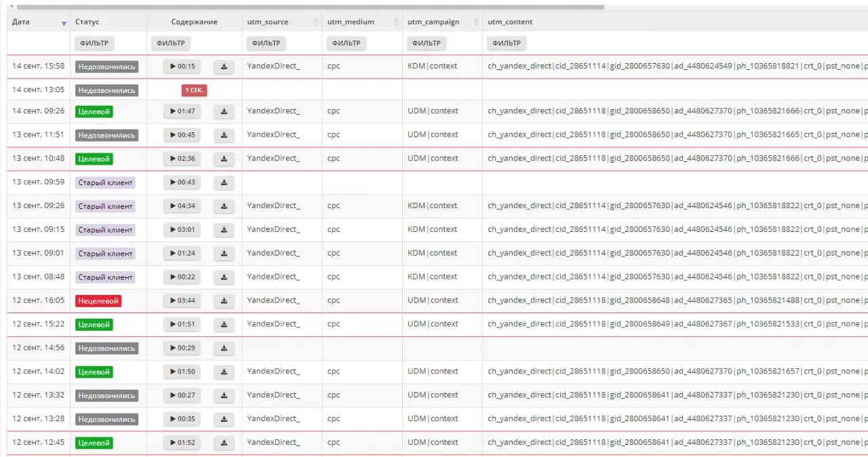This screenshot has width=868, height=457.
Task: Download the 13 сент. 10:48 call recording
Action: click(224, 159)
